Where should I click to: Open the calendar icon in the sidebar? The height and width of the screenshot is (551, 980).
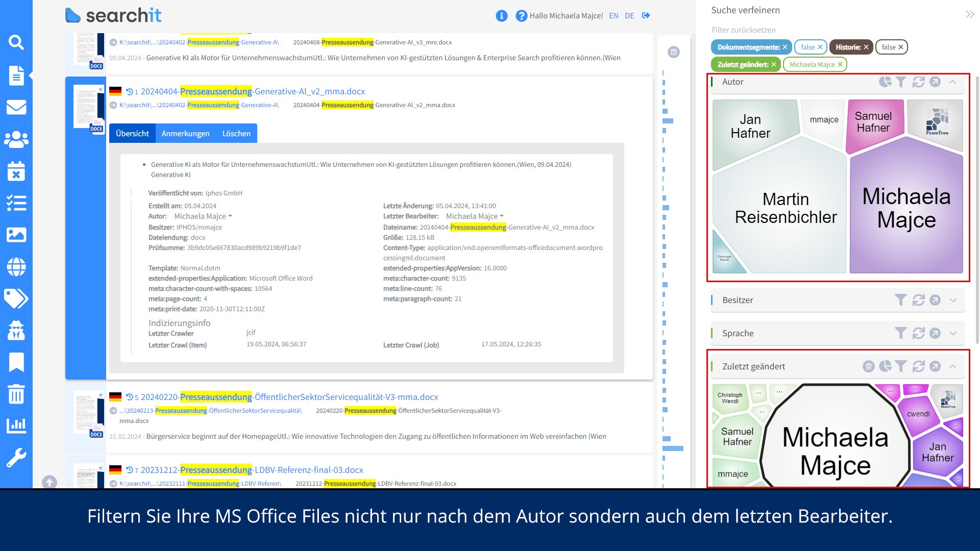click(16, 171)
